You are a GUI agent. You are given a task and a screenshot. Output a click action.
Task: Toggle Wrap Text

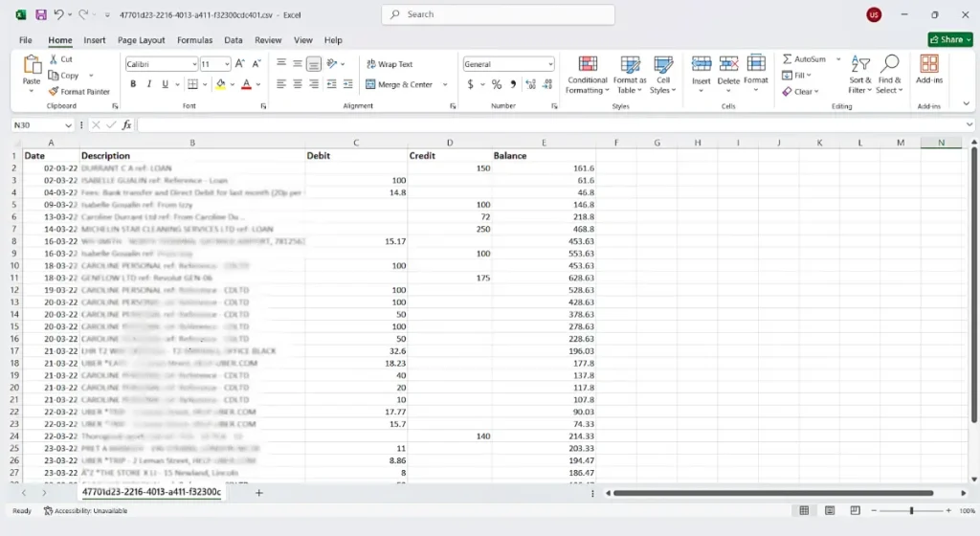(390, 64)
